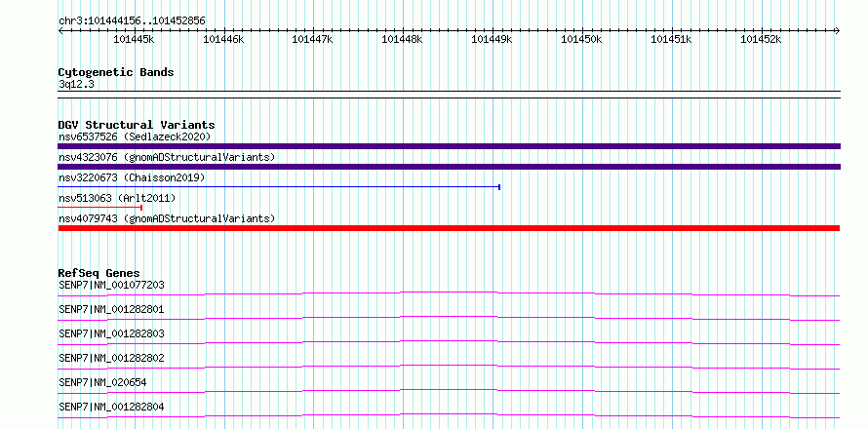This screenshot has width=868, height=429.
Task: Click the blue line feature of nsv3220673
Action: coord(279,187)
